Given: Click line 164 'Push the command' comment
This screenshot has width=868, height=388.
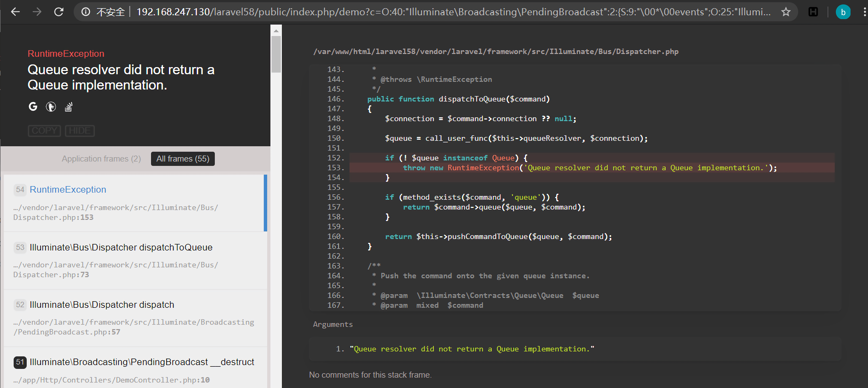Looking at the screenshot, I should click(x=481, y=276).
